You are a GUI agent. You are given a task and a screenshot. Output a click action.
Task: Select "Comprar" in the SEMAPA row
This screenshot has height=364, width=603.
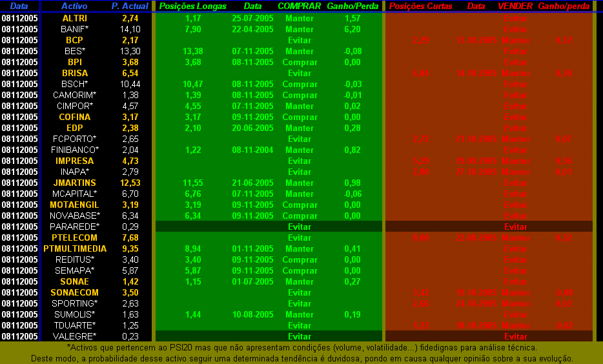point(300,270)
